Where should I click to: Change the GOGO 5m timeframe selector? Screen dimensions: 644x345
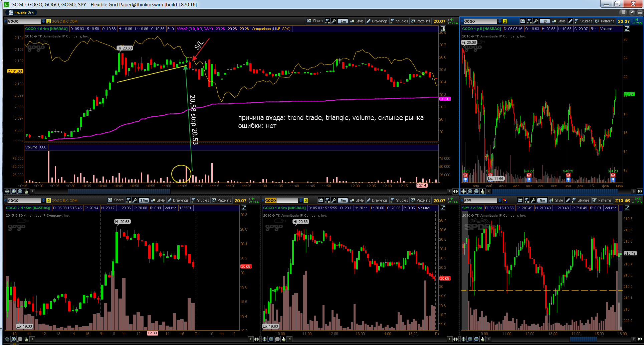pos(343,200)
